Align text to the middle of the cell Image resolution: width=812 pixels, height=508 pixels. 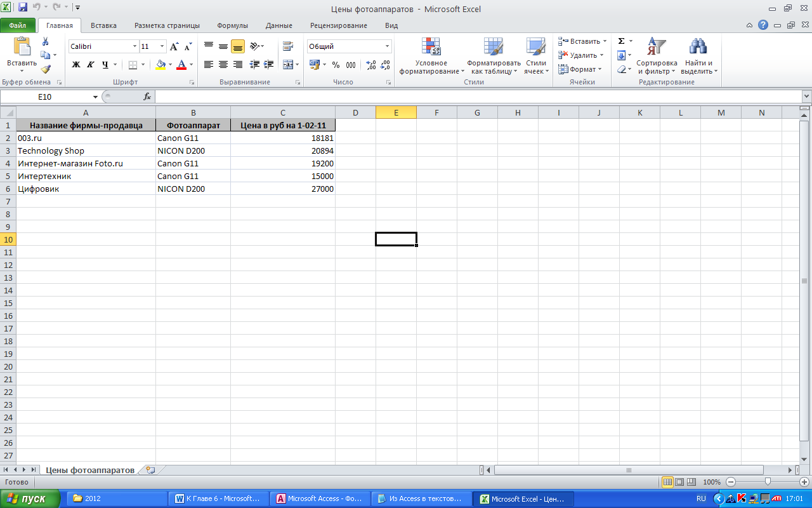(223, 46)
